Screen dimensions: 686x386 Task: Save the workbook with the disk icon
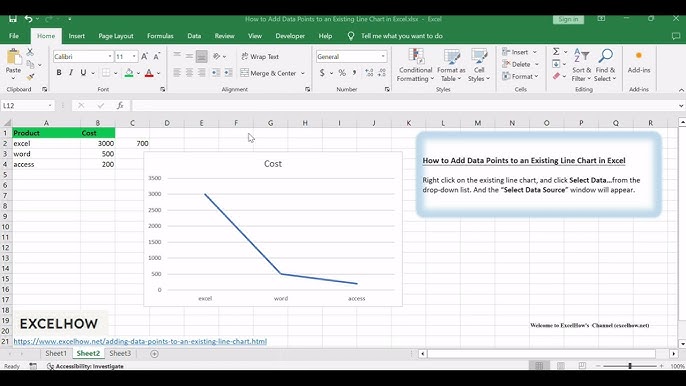click(x=13, y=19)
